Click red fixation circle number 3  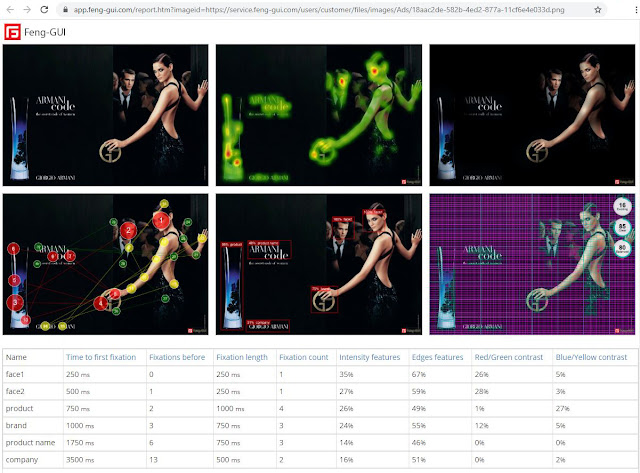(15, 302)
